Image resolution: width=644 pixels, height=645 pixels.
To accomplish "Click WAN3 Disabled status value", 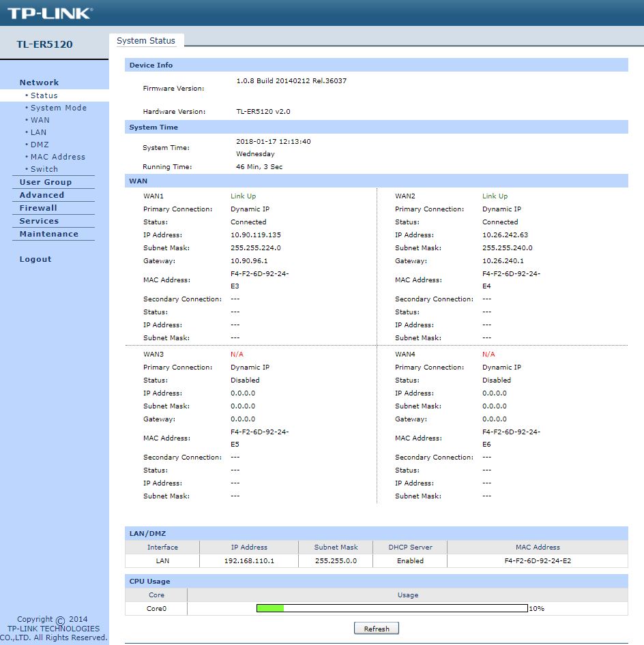I will [x=245, y=380].
